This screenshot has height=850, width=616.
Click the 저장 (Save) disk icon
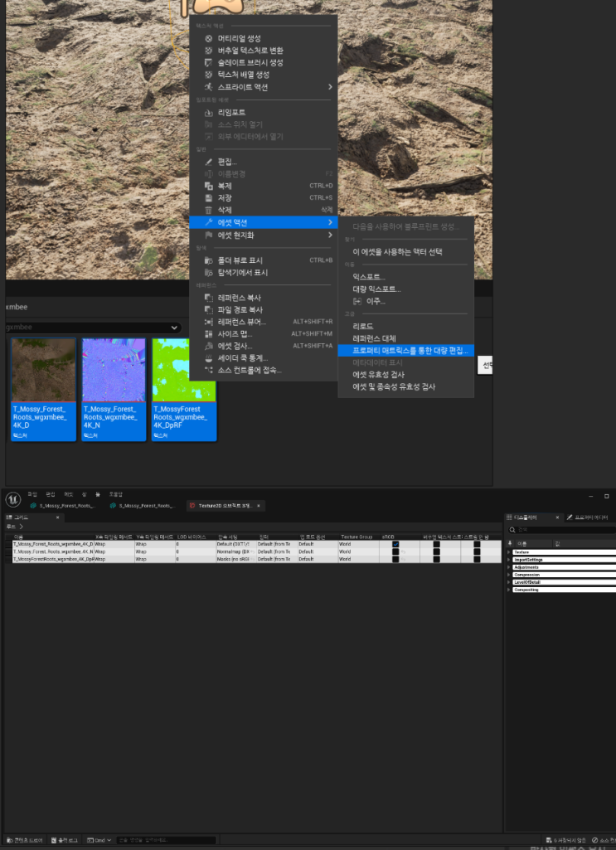pos(209,198)
